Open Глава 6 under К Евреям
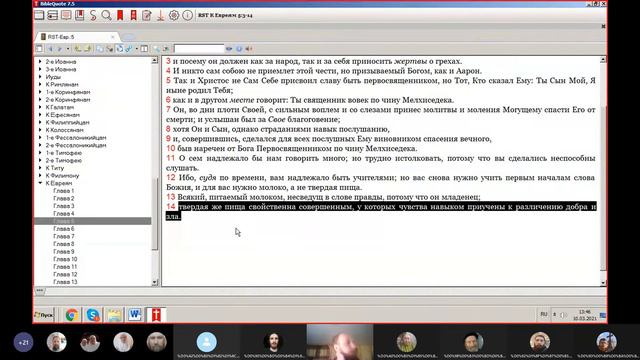The height and width of the screenshot is (360, 640). (64, 229)
